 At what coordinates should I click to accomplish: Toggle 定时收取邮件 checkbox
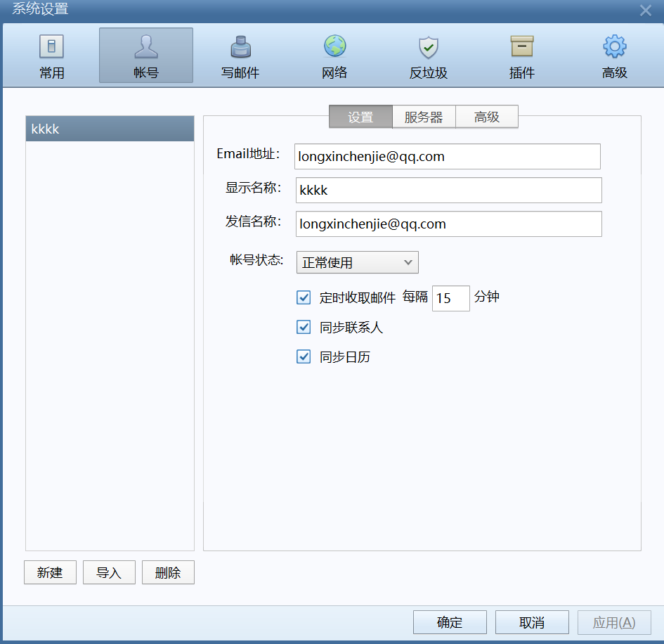point(304,297)
